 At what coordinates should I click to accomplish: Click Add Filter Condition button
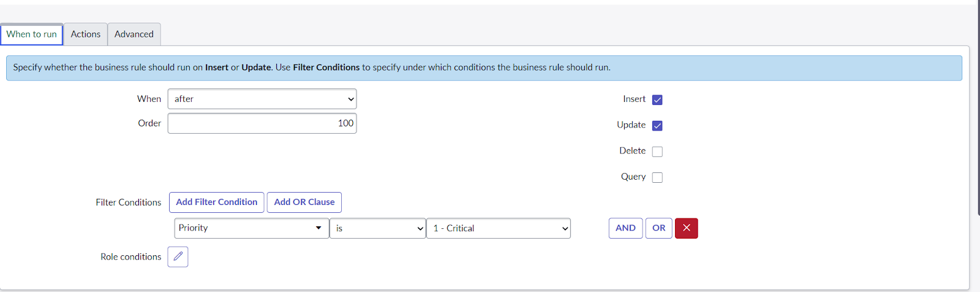[x=217, y=202]
